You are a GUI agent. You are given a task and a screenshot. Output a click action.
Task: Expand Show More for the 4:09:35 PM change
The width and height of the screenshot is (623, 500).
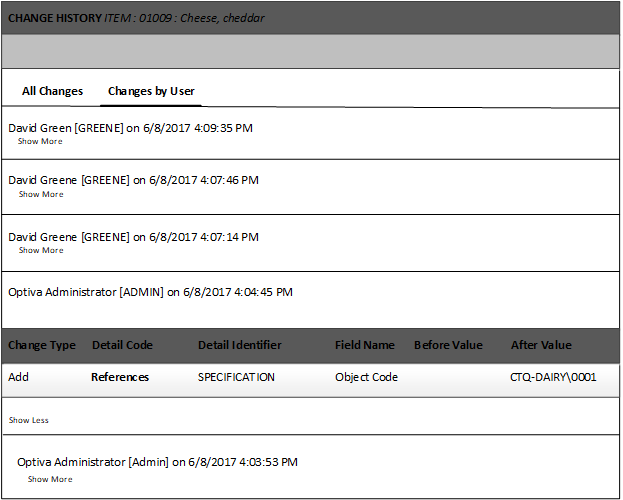(40, 142)
